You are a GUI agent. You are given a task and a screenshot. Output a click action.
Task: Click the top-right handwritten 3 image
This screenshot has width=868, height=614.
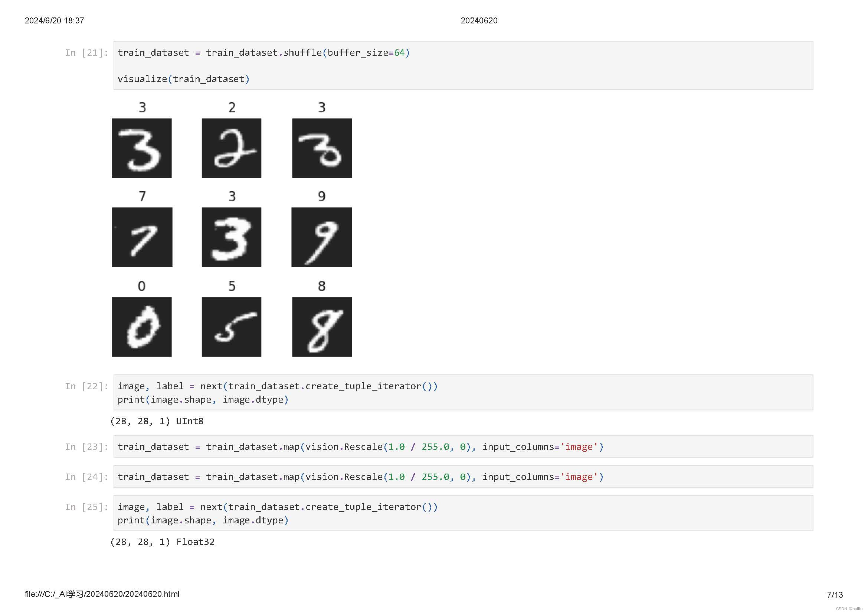[x=321, y=148]
